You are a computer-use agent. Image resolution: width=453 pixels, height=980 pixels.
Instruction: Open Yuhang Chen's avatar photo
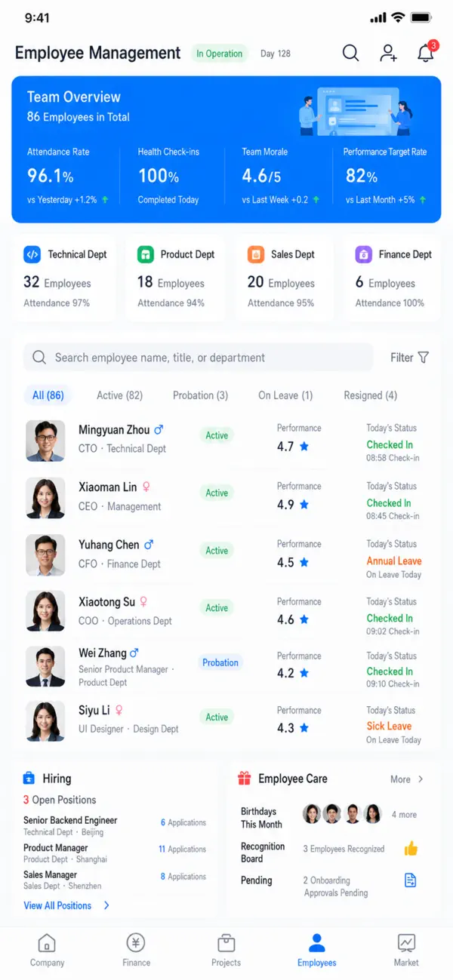[x=45, y=555]
